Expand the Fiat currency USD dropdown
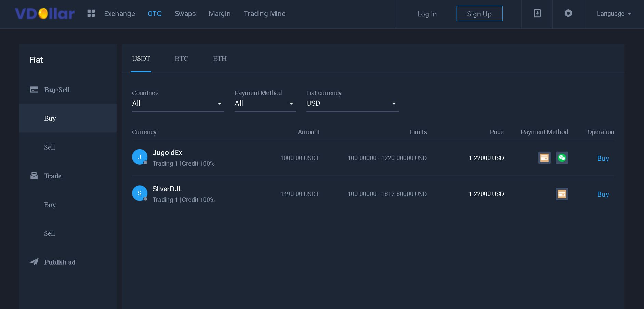The image size is (644, 309). pyautogui.click(x=352, y=103)
